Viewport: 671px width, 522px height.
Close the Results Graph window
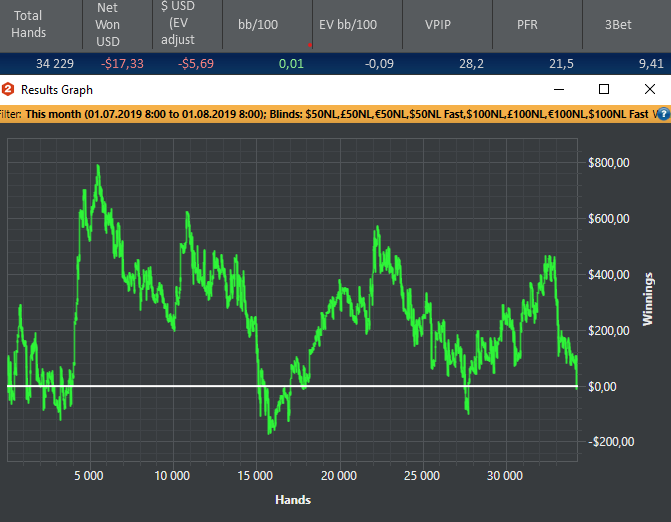[x=650, y=89]
